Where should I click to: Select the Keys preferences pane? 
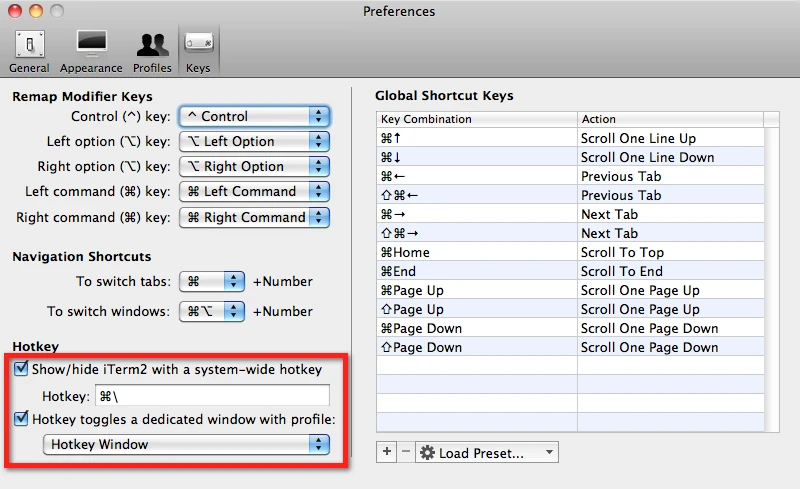[x=198, y=51]
